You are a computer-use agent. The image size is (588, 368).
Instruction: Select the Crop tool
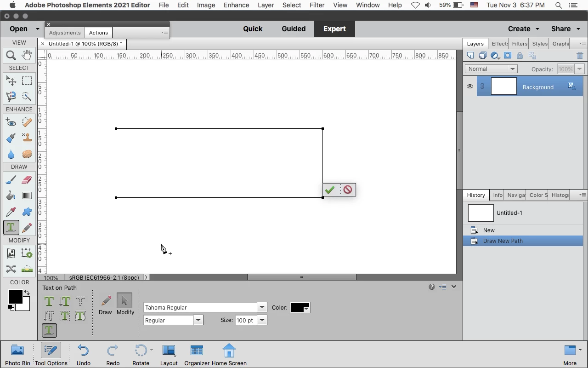point(11,253)
